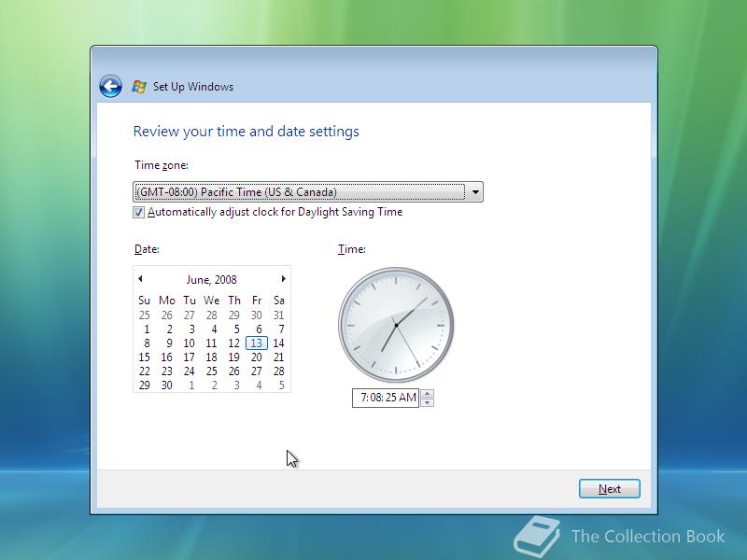Open the Time zone dropdown list

tap(308, 192)
